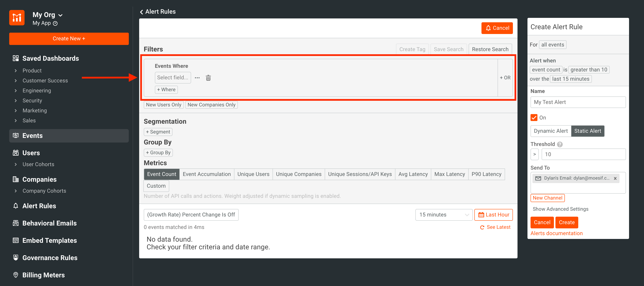Viewport: 644px width, 286px height.
Task: Click the trash icon in Events Where filter
Action: pyautogui.click(x=208, y=78)
